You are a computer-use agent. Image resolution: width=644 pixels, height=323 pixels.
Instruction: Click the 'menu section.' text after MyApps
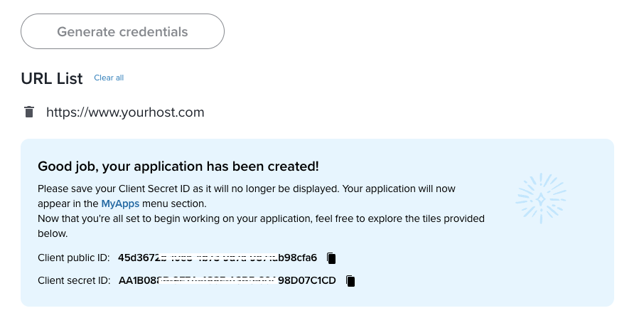[174, 203]
